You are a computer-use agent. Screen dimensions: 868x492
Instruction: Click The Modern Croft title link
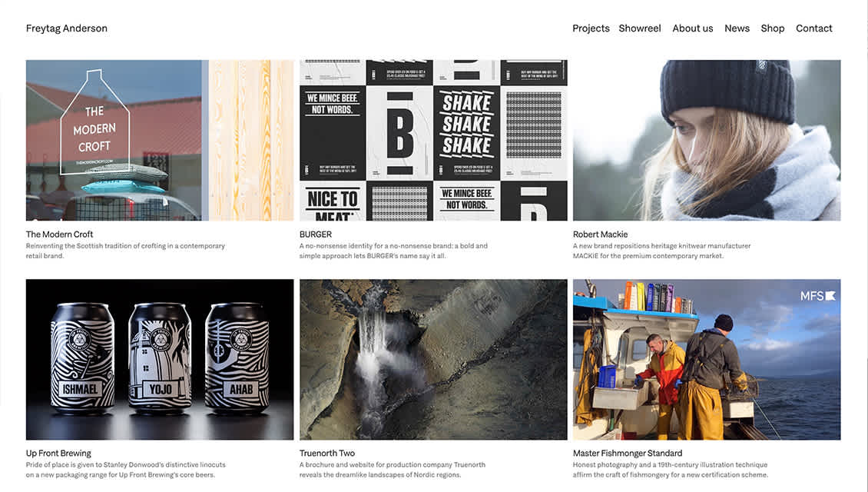[59, 234]
